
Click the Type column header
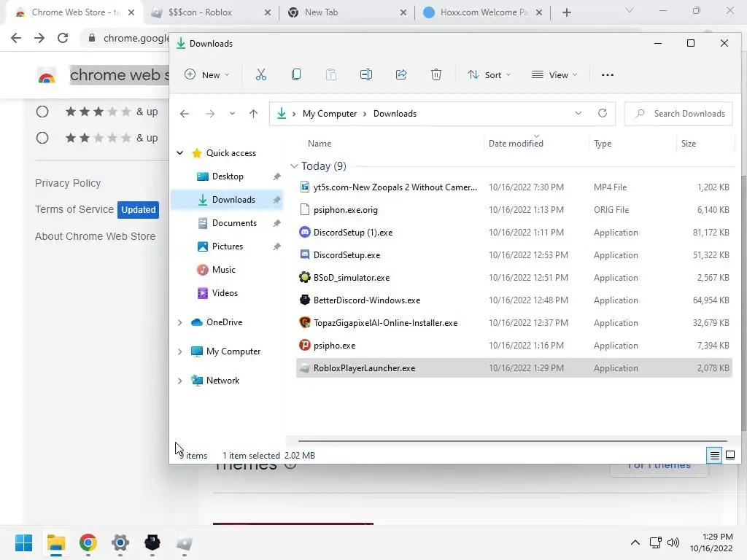point(603,144)
